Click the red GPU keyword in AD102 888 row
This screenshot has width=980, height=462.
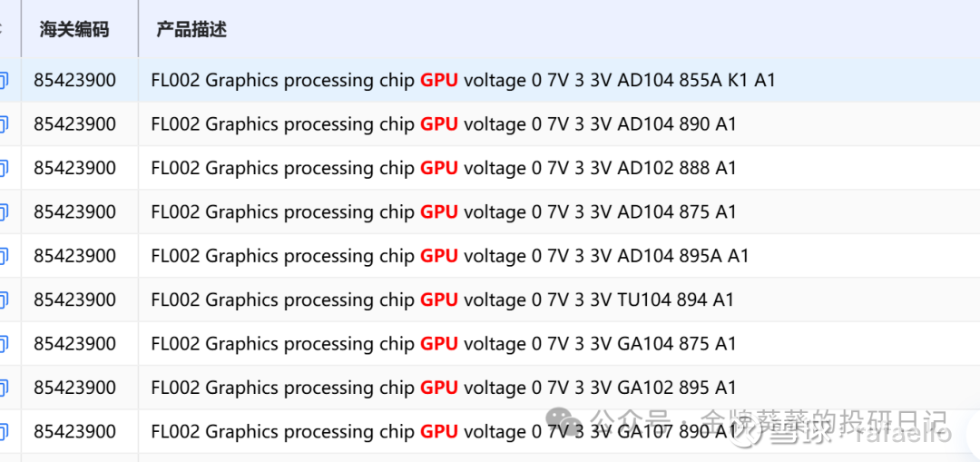tap(439, 168)
